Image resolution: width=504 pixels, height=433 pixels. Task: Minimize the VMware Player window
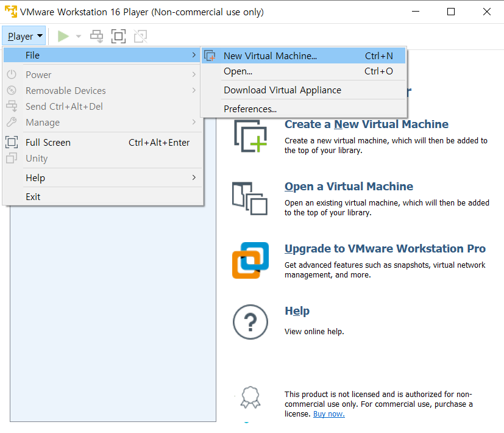tap(416, 12)
